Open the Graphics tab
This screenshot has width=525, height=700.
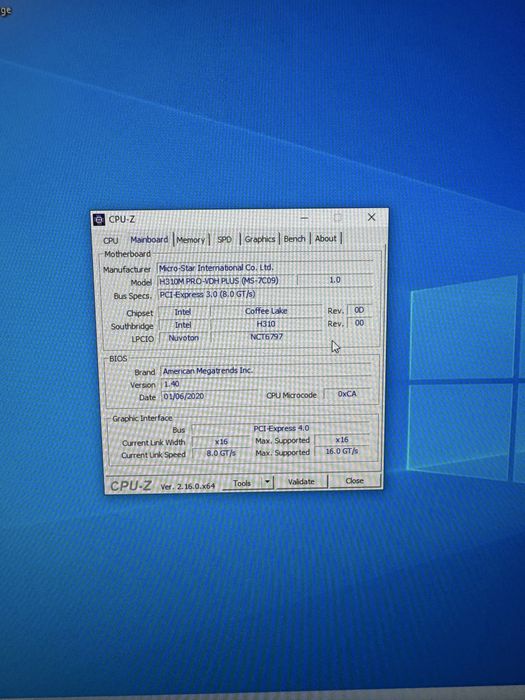[x=260, y=239]
